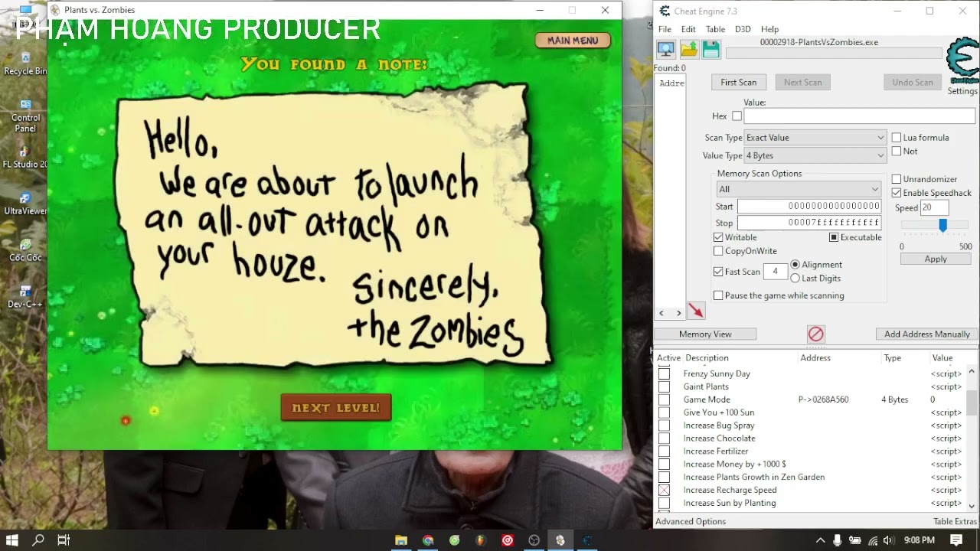980x551 pixels.
Task: Open UltraViewer desktop icon
Action: click(25, 204)
